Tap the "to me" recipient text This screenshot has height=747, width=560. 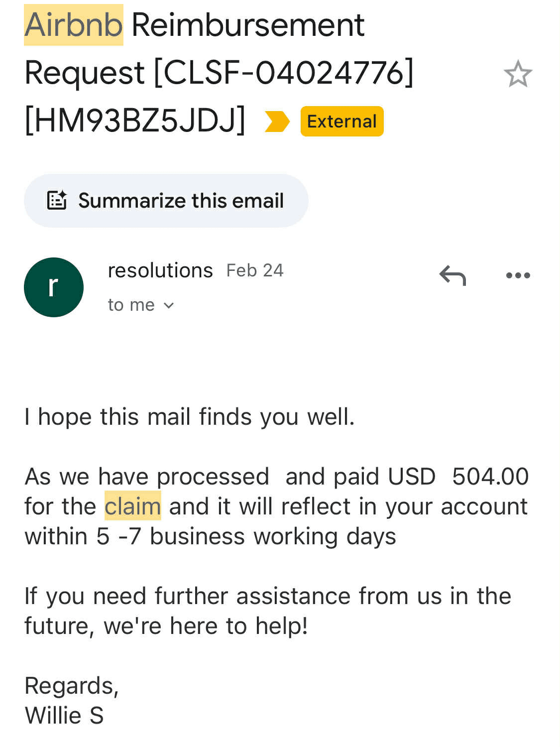coord(131,305)
